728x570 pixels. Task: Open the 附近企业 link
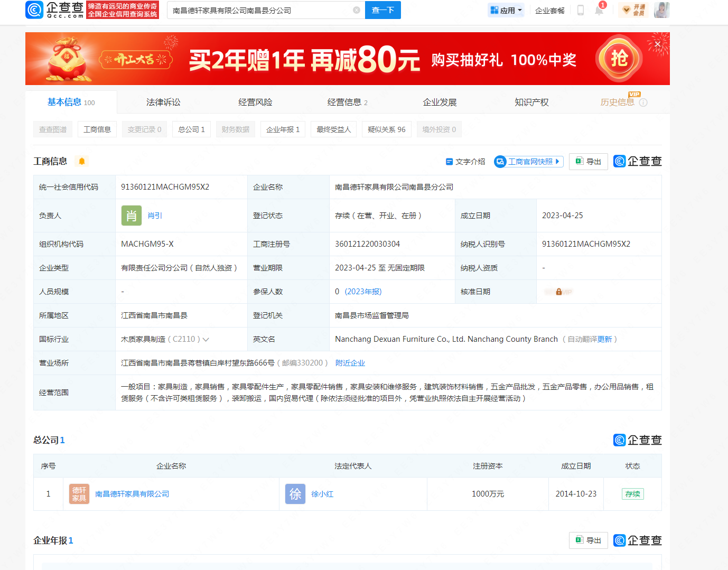350,363
